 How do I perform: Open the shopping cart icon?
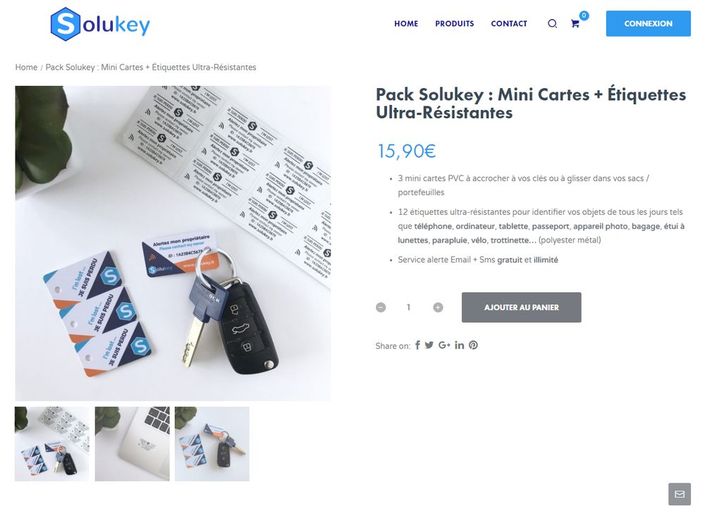coord(575,24)
